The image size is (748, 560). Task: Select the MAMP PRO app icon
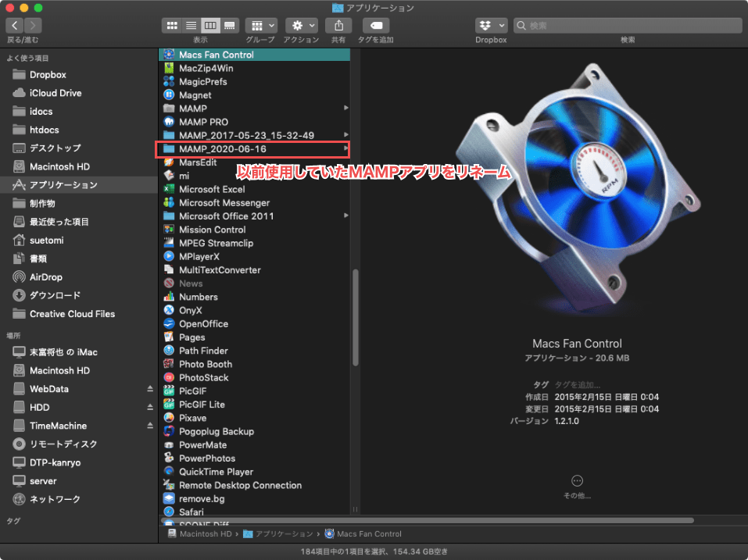pos(169,122)
